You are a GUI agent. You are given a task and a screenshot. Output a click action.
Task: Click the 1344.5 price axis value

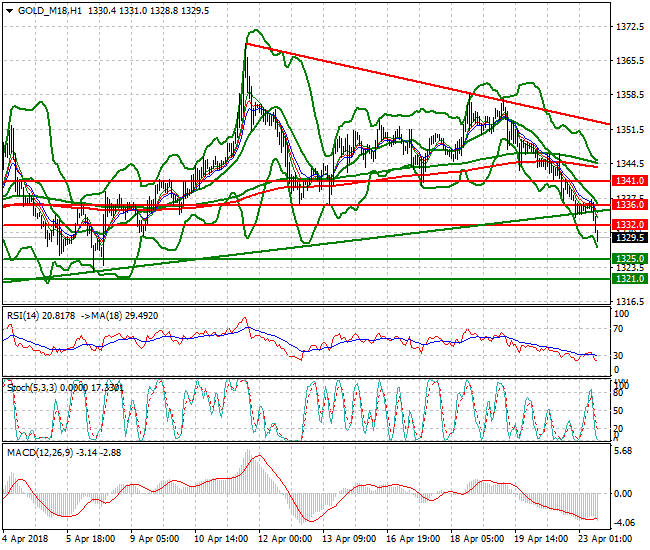[x=630, y=164]
